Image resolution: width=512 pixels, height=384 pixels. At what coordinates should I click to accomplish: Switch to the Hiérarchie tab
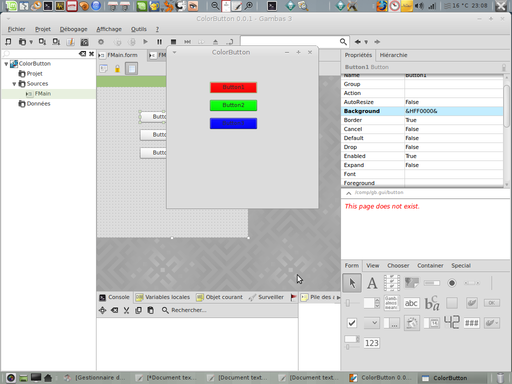(x=393, y=55)
